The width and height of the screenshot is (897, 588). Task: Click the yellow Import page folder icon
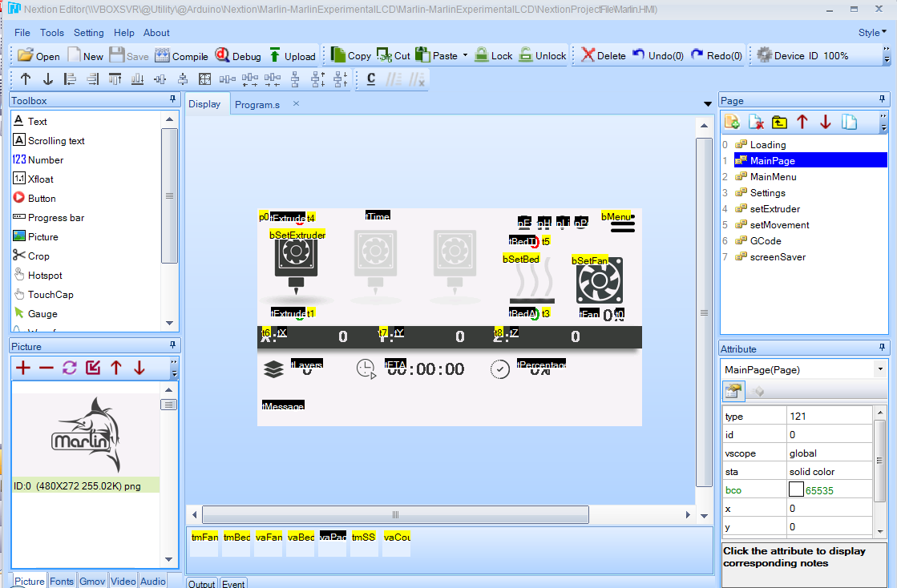click(779, 122)
